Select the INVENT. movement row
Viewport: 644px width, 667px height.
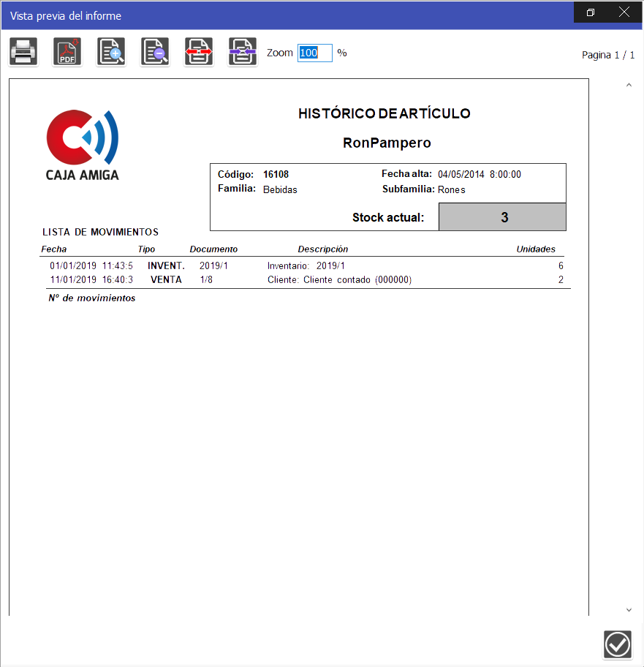[x=304, y=266]
